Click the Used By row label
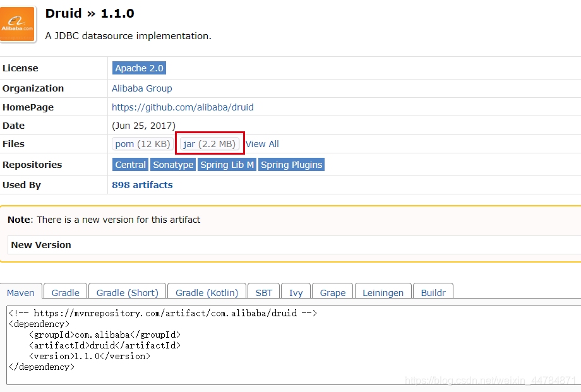 (x=21, y=185)
